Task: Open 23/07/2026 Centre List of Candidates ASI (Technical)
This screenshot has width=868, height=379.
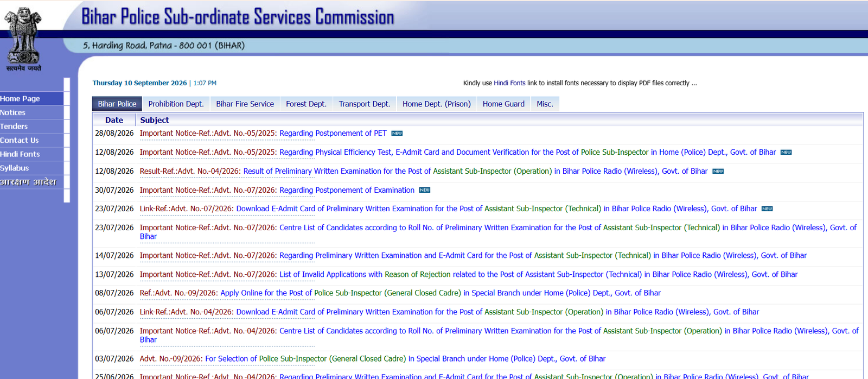Action: (x=498, y=232)
